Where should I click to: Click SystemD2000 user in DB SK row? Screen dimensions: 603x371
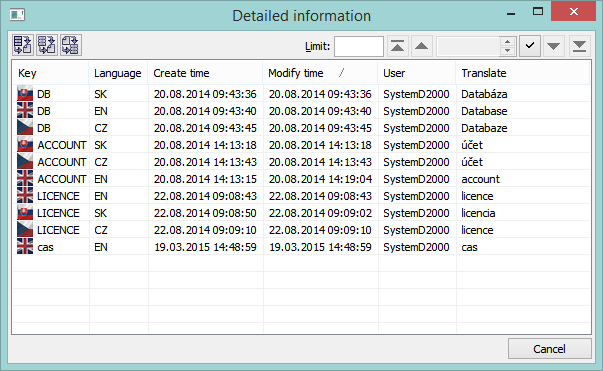pyautogui.click(x=416, y=94)
